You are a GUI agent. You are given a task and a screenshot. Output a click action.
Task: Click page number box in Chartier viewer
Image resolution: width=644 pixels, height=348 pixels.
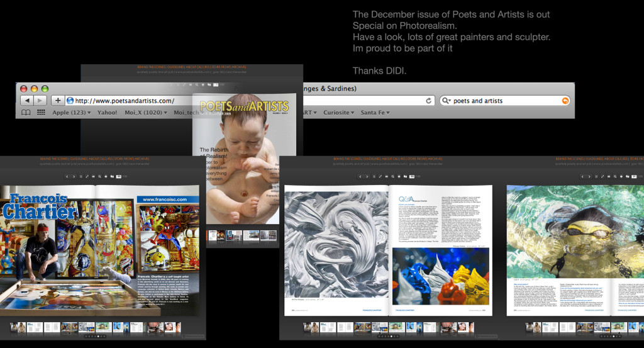click(x=119, y=177)
